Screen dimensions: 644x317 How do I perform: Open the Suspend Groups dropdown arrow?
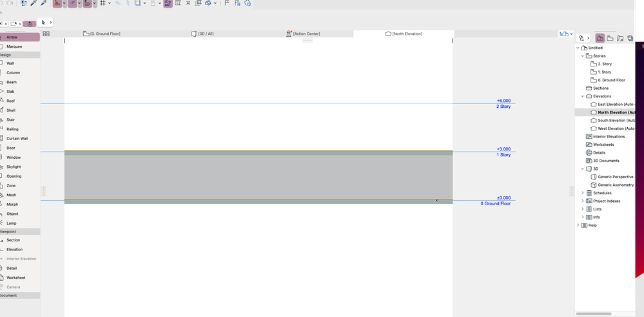[x=159, y=3]
